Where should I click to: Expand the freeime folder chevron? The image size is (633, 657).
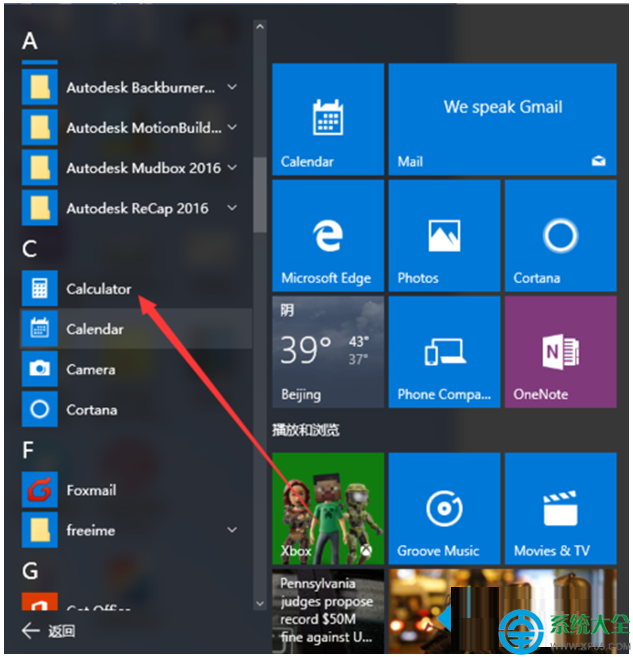[x=232, y=530]
